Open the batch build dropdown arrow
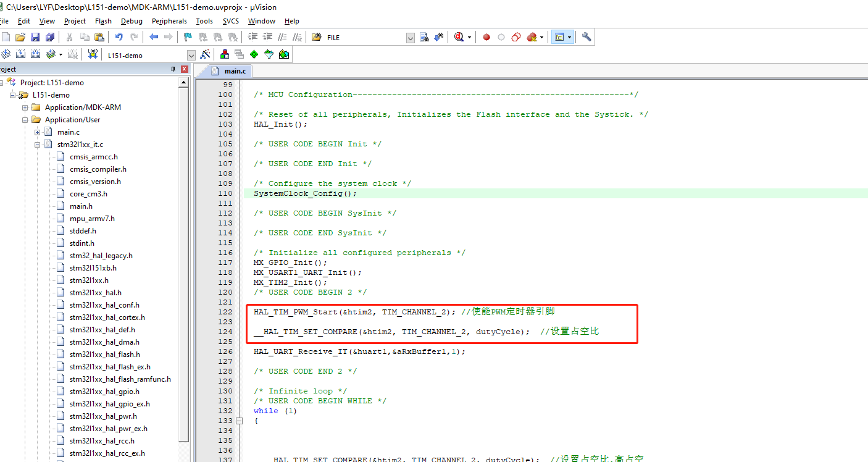Viewport: 868px width, 462px height. [61, 54]
